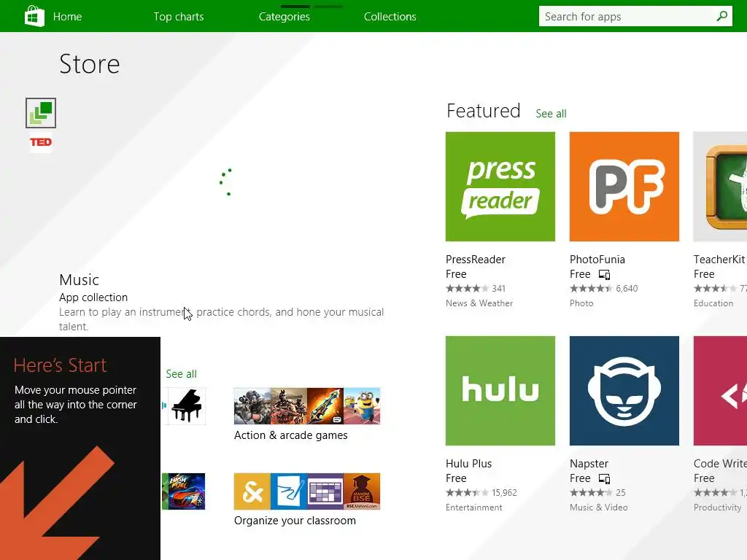Open the Categories menu
The height and width of the screenshot is (560, 747).
coord(285,16)
